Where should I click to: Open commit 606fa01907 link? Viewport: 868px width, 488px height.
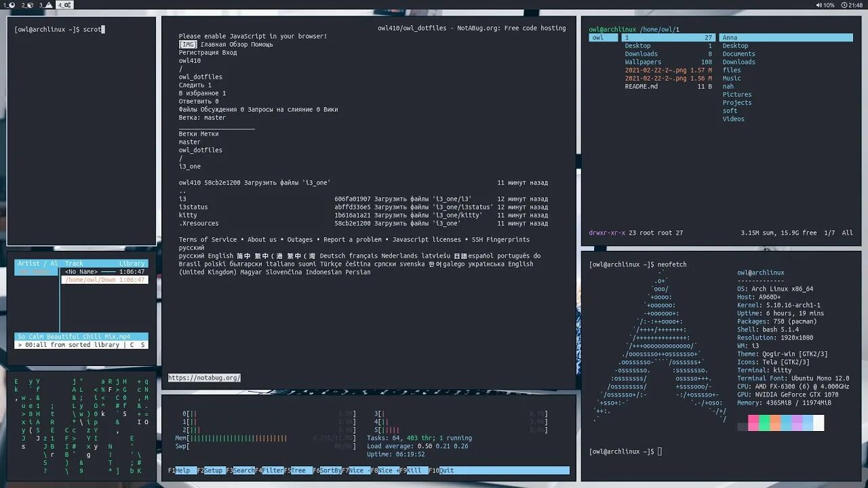click(x=353, y=199)
